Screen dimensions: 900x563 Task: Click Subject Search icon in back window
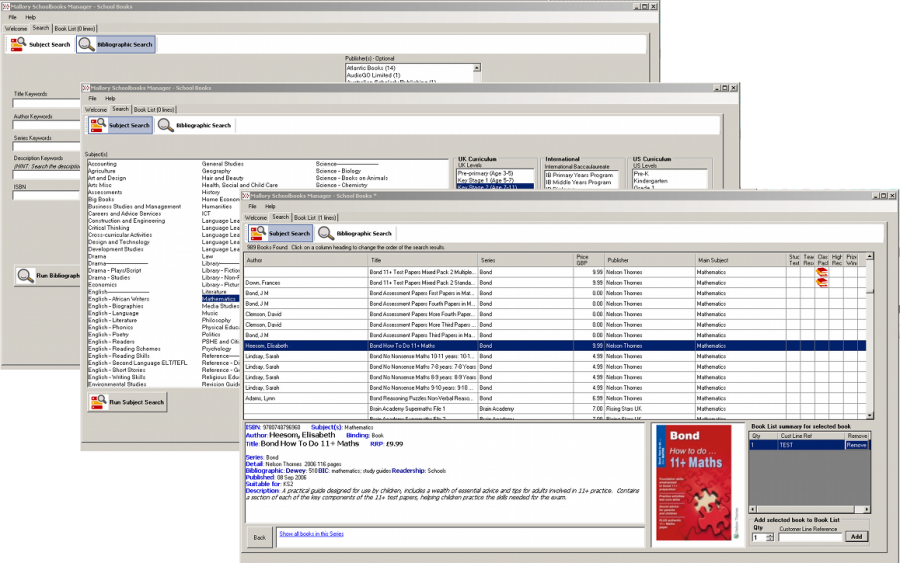tap(18, 44)
